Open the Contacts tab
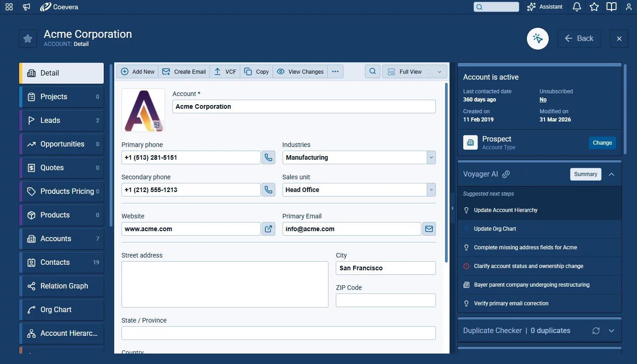637x364 pixels. [x=61, y=263]
